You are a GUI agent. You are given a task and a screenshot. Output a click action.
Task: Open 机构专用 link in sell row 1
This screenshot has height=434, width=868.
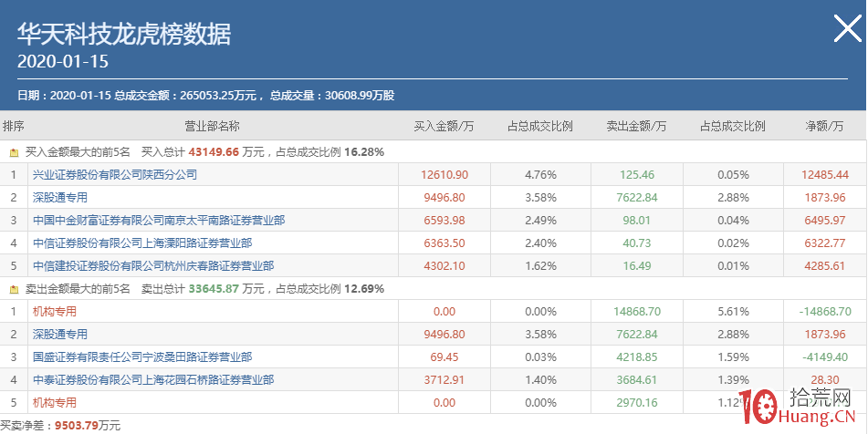coord(54,312)
